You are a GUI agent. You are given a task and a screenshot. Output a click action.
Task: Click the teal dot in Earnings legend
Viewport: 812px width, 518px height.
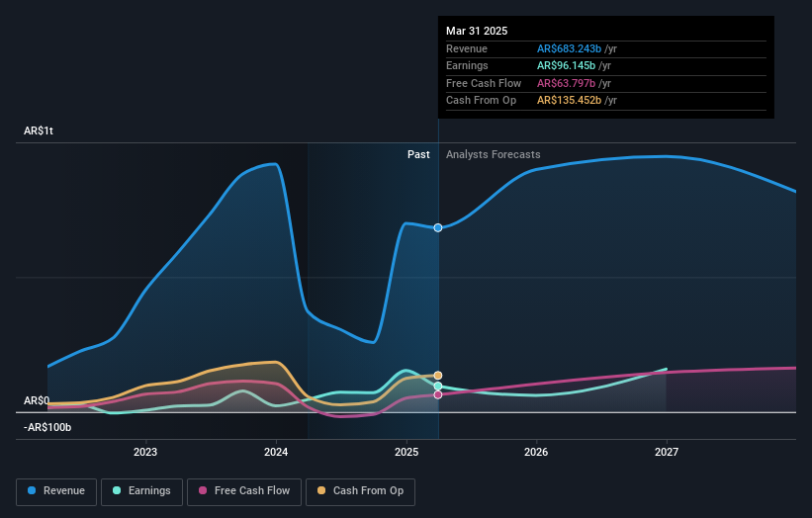pos(117,490)
